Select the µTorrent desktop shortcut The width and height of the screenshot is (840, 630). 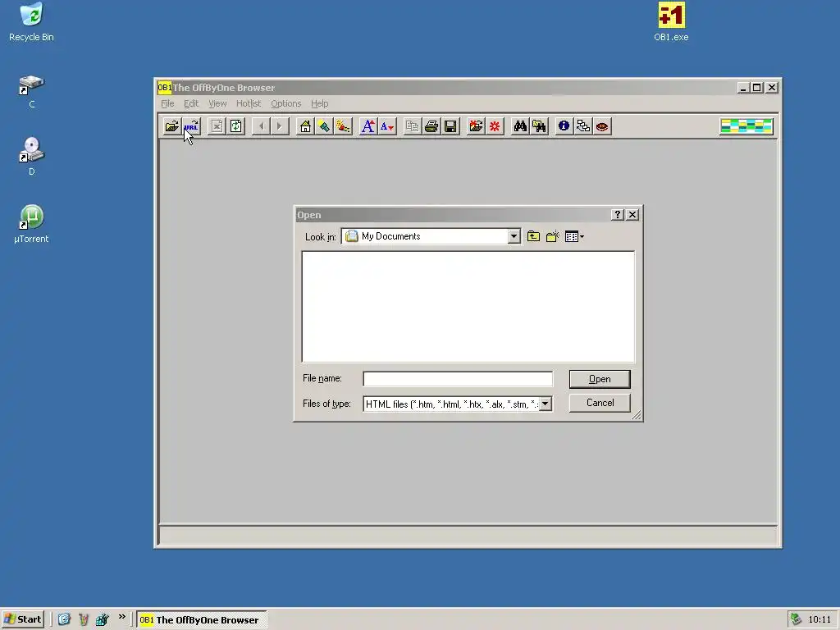[x=32, y=224]
